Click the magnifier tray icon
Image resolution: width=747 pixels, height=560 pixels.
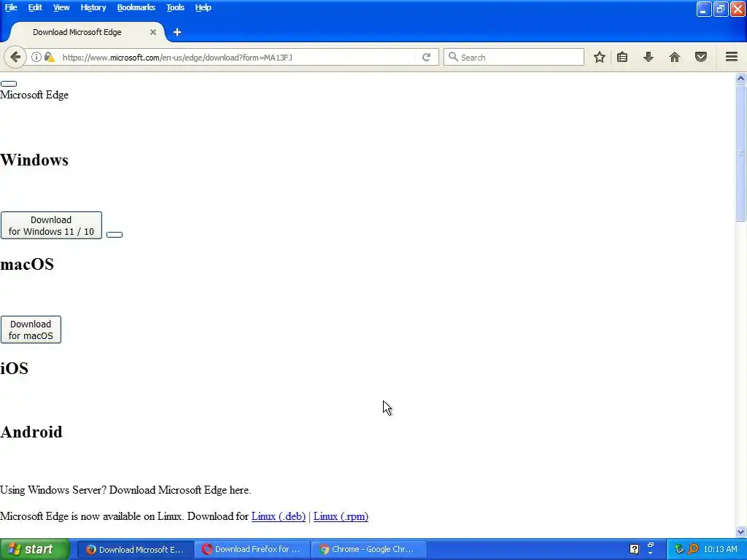[x=693, y=549]
